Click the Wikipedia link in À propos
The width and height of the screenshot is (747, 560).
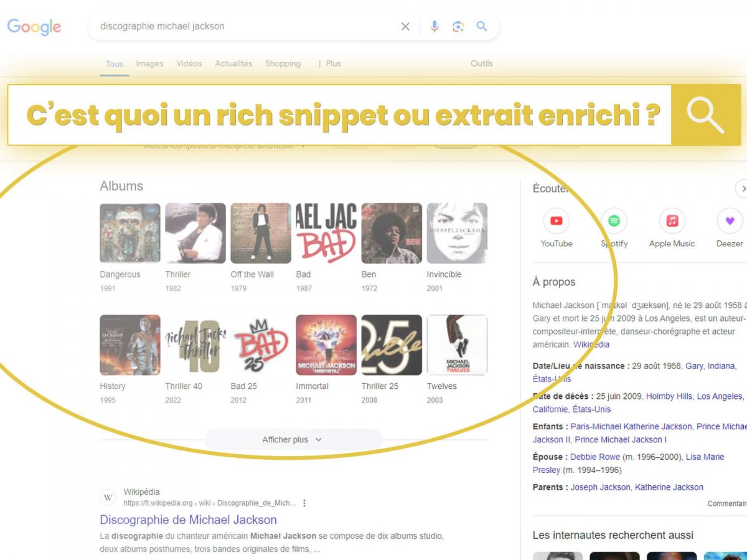591,344
